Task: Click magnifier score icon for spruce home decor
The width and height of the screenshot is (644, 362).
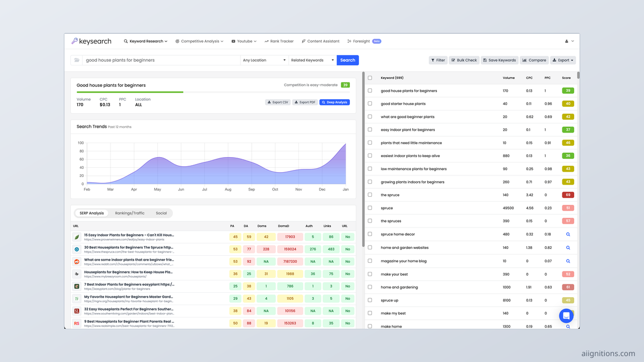Action: point(568,234)
